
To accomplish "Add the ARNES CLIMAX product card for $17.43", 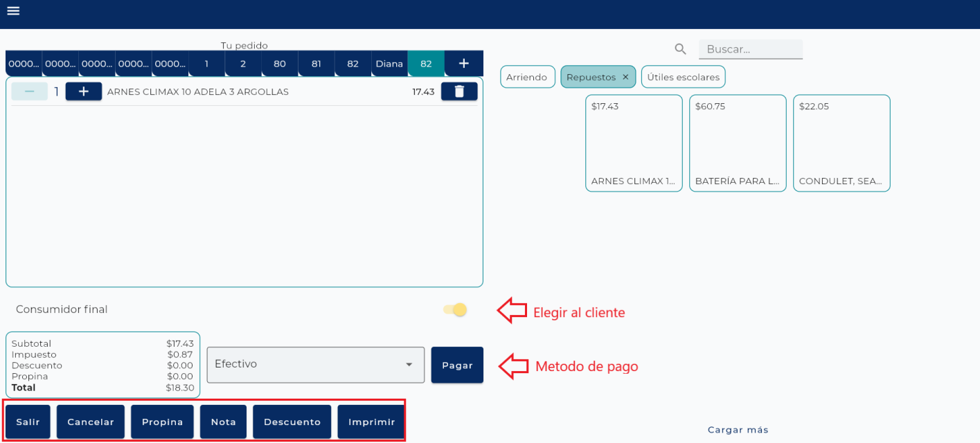I will 634,143.
